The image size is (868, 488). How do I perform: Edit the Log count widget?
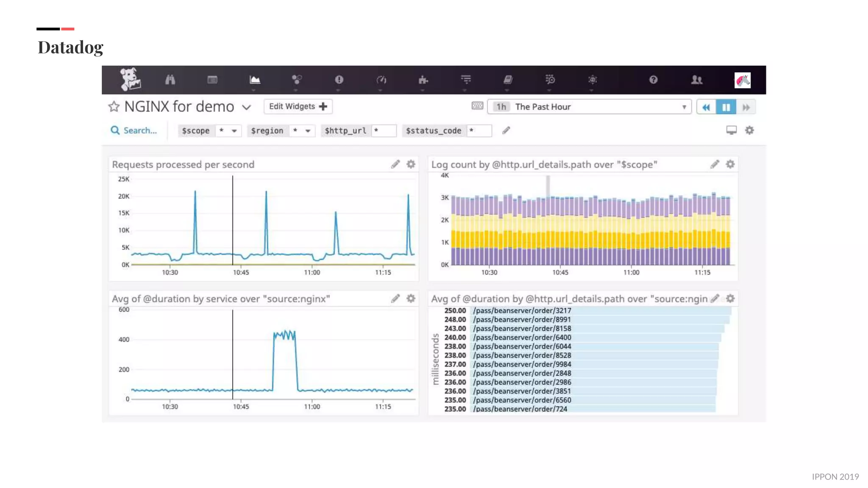pos(715,164)
